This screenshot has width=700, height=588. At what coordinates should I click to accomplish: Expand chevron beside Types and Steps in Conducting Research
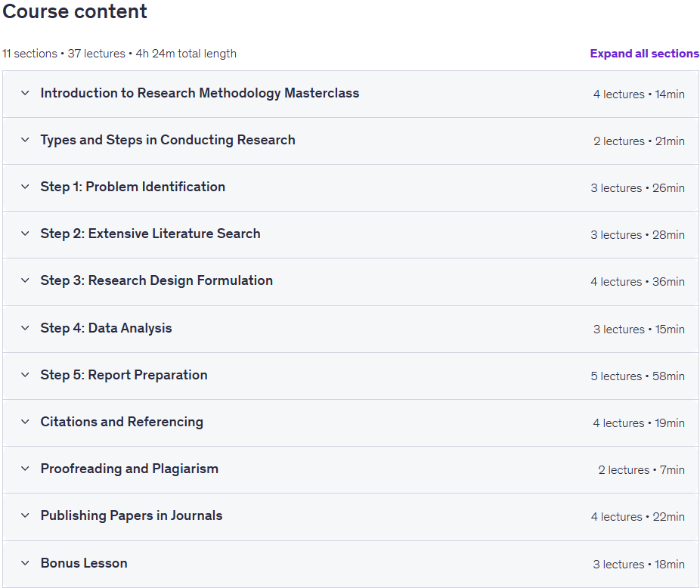point(26,140)
